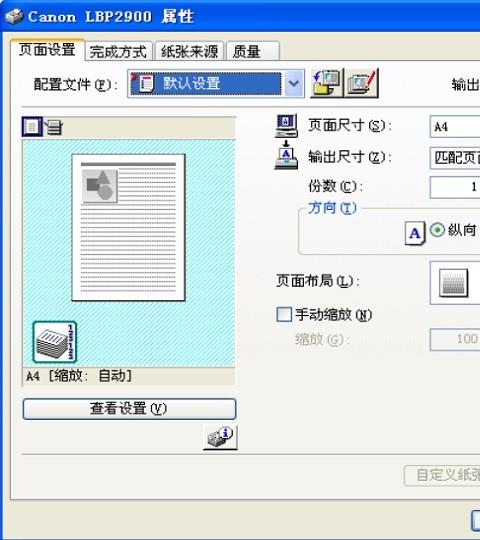Click the printer status info icon
The width and height of the screenshot is (480, 540).
(x=220, y=437)
